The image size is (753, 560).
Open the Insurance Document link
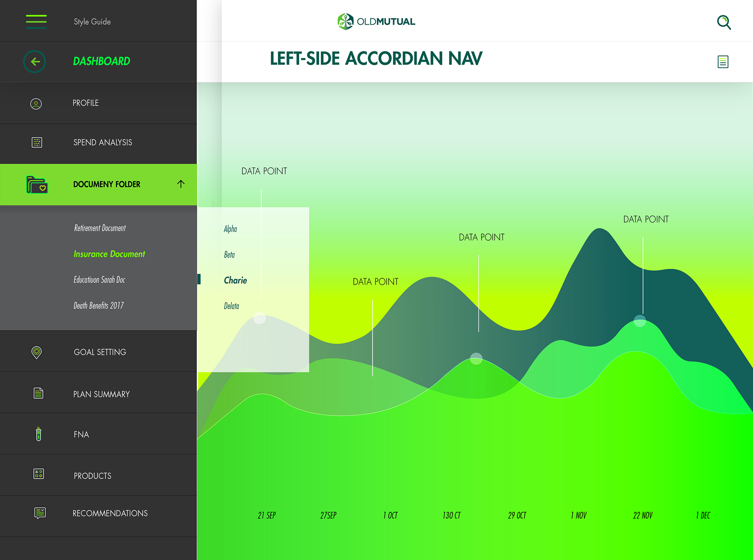coord(109,254)
